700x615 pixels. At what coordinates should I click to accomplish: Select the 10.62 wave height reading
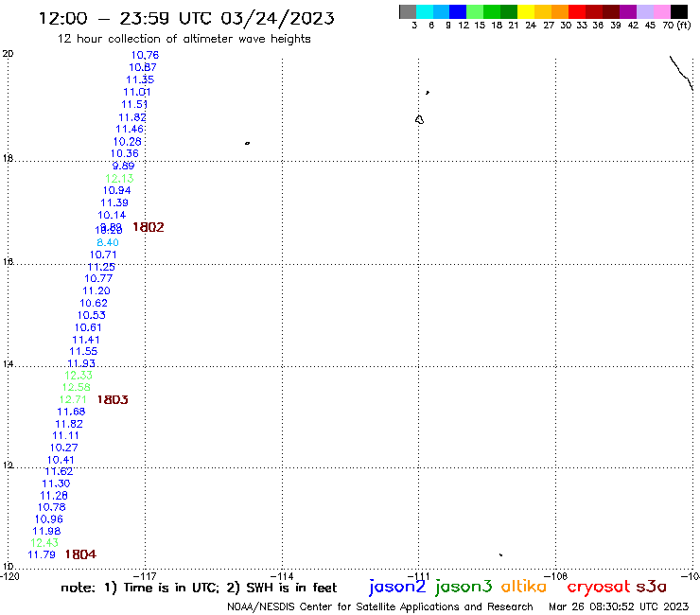coord(94,304)
